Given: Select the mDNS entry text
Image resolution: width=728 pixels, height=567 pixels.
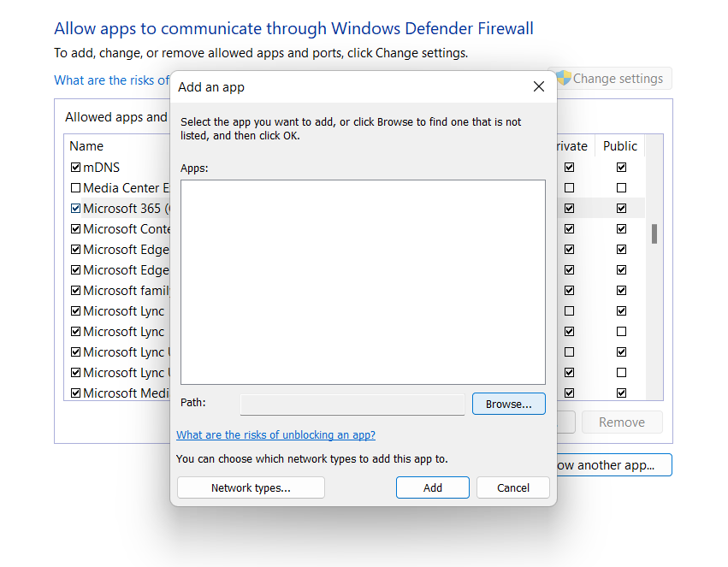Looking at the screenshot, I should tap(101, 167).
